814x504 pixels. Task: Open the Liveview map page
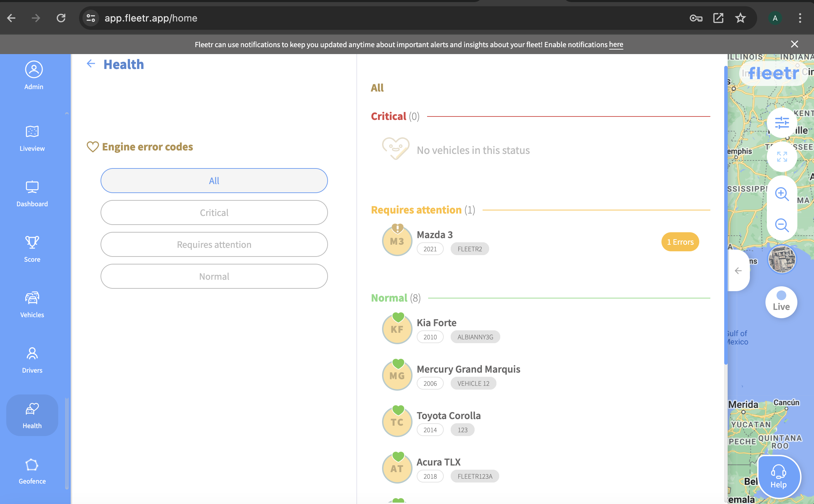click(32, 138)
